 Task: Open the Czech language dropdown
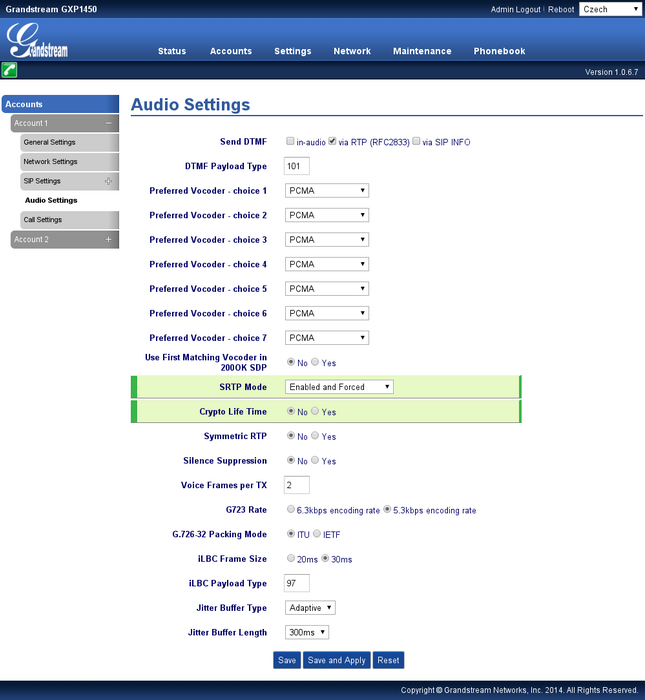[x=610, y=9]
